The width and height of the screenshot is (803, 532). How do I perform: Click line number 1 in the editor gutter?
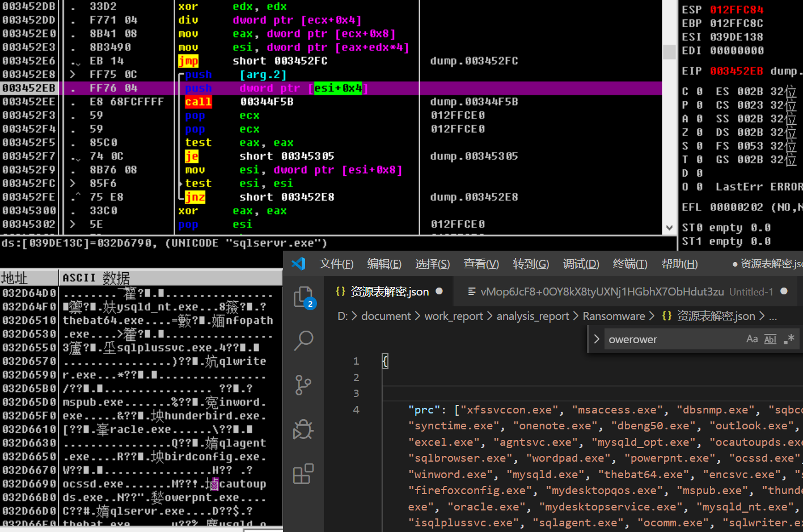tap(356, 361)
